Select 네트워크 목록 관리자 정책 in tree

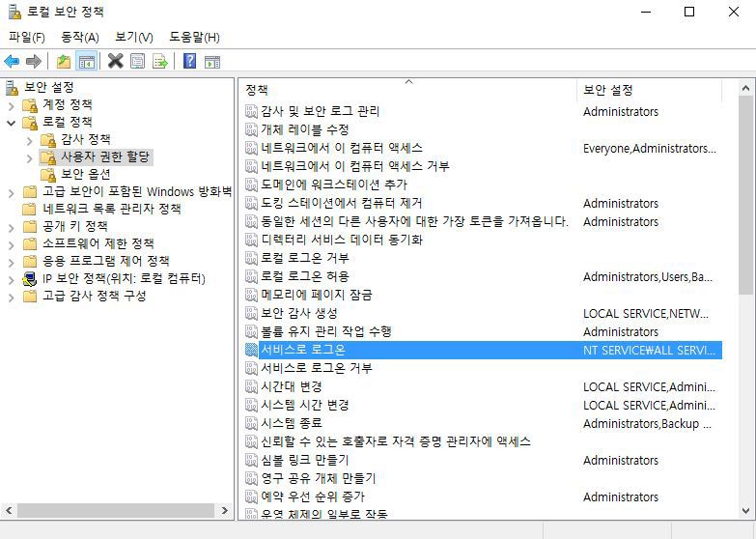pyautogui.click(x=112, y=209)
